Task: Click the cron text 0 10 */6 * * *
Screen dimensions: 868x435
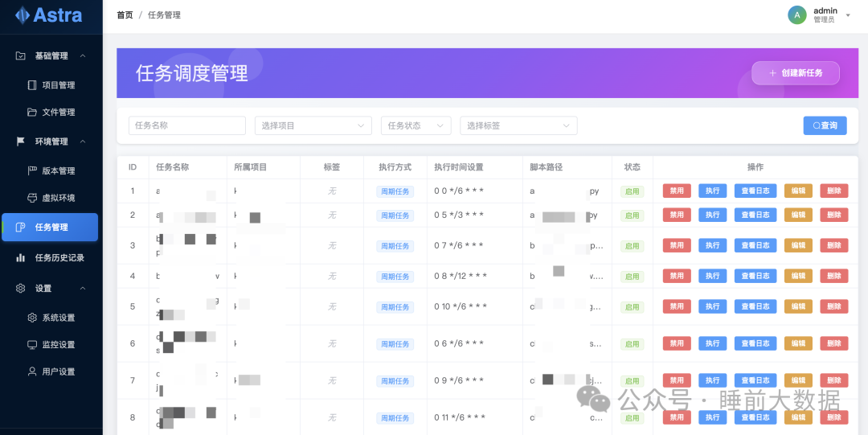Action: click(461, 306)
